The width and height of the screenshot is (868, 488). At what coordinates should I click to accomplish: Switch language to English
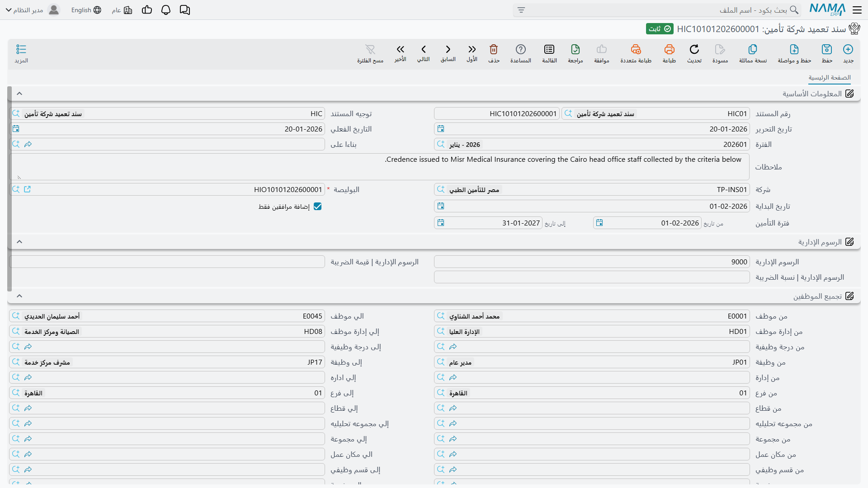click(x=86, y=10)
